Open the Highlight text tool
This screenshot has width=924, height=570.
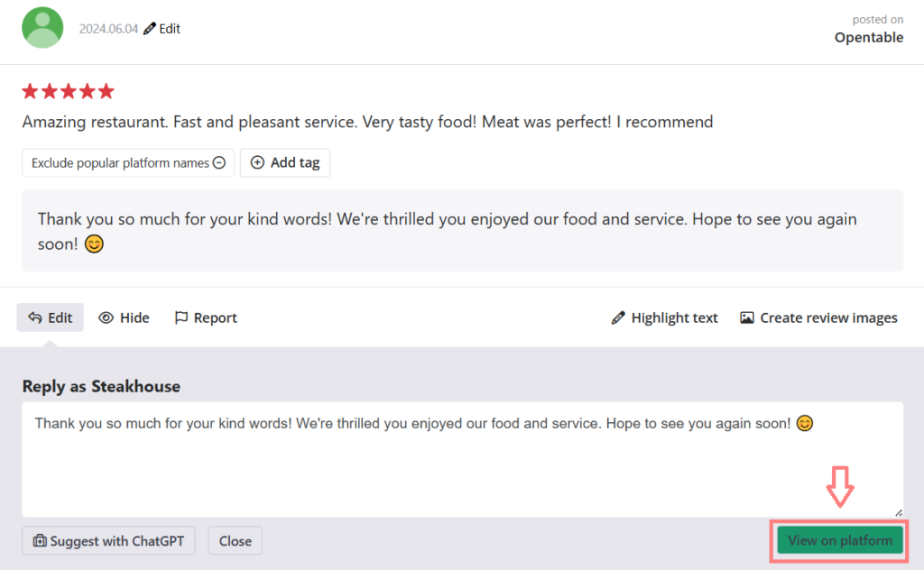[x=665, y=317]
